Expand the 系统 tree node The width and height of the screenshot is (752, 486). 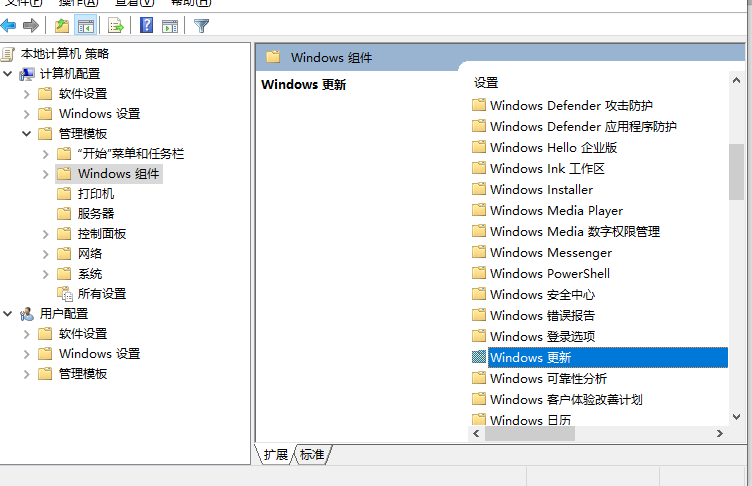click(x=46, y=274)
